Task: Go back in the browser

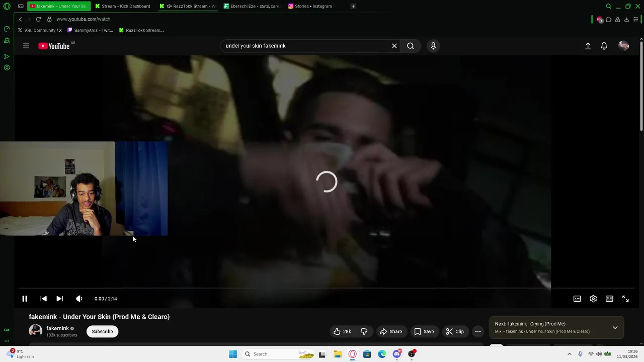Action: point(21,19)
